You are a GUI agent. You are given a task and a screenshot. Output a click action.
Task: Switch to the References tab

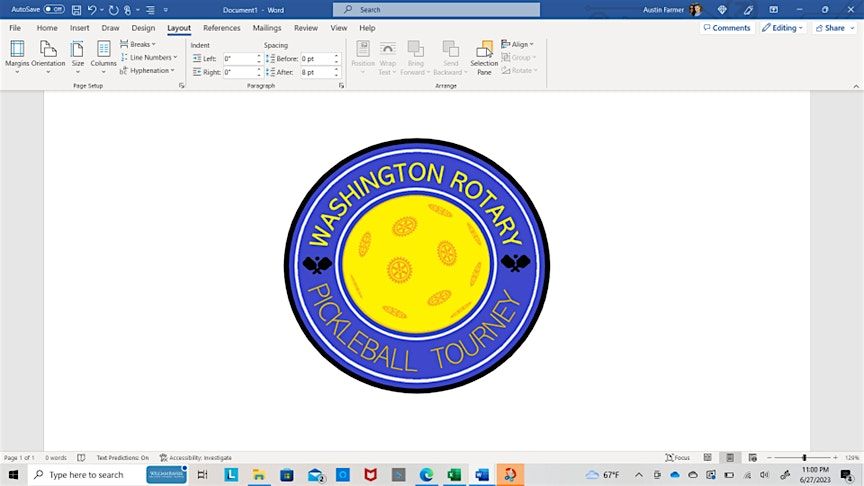click(222, 28)
